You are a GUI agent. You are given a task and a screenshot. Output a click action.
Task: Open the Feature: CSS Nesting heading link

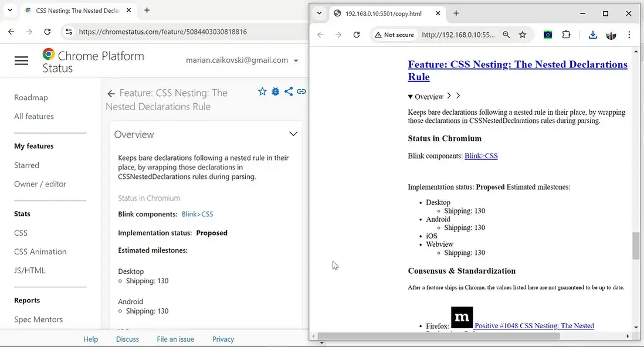coord(517,71)
